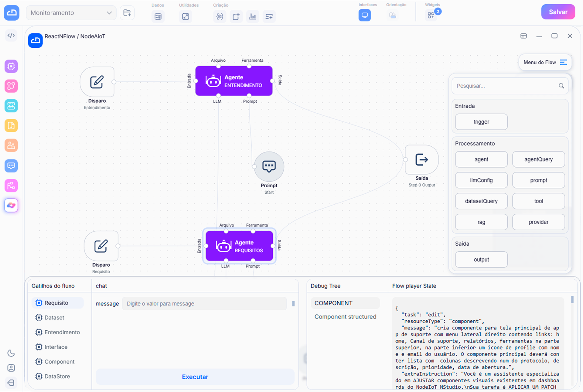Click the Pesquisar search field
Viewport: 583px width, 392px height.
pyautogui.click(x=506, y=86)
